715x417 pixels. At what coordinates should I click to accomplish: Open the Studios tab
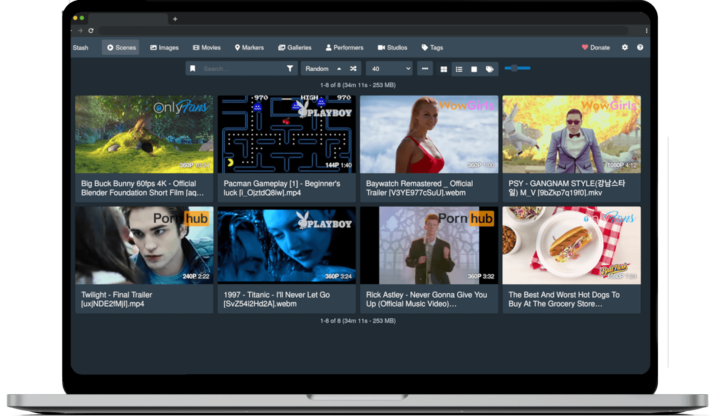click(x=392, y=47)
